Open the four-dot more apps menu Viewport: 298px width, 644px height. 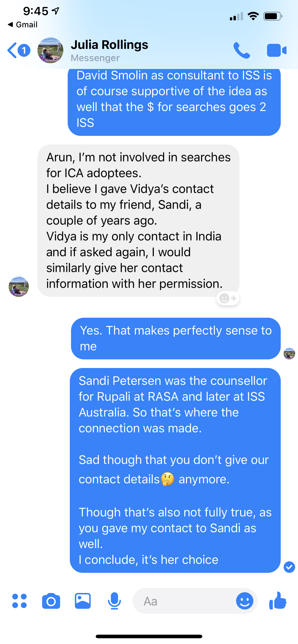[x=19, y=601]
